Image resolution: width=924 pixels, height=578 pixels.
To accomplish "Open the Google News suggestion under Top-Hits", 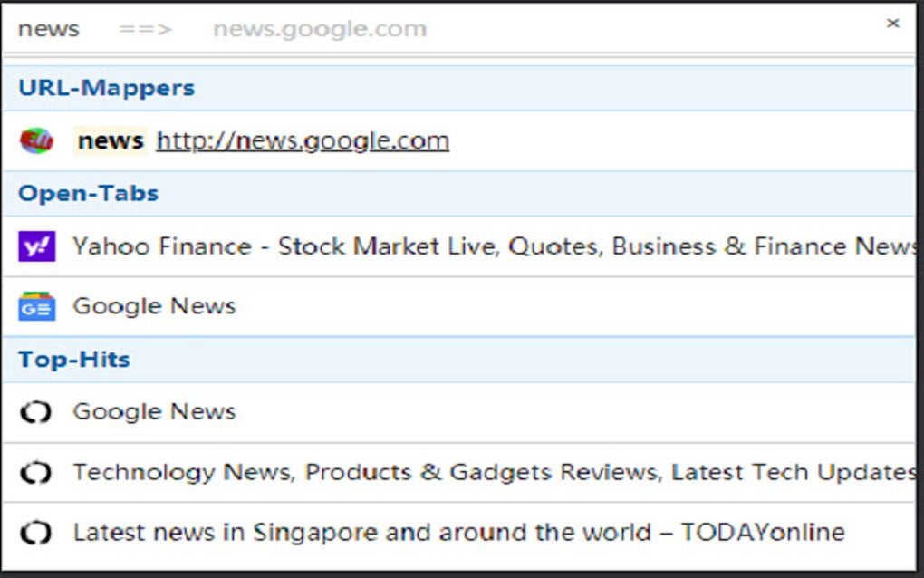I will point(153,410).
